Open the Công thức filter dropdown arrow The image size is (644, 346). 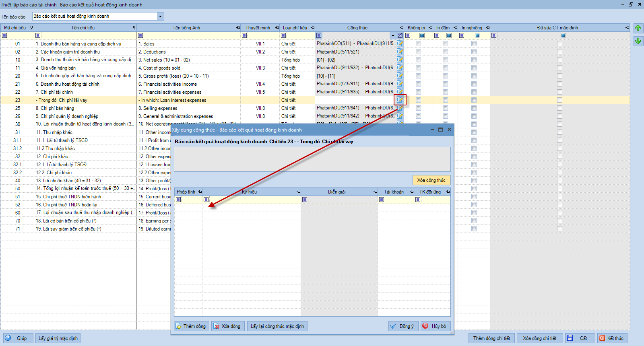click(393, 35)
